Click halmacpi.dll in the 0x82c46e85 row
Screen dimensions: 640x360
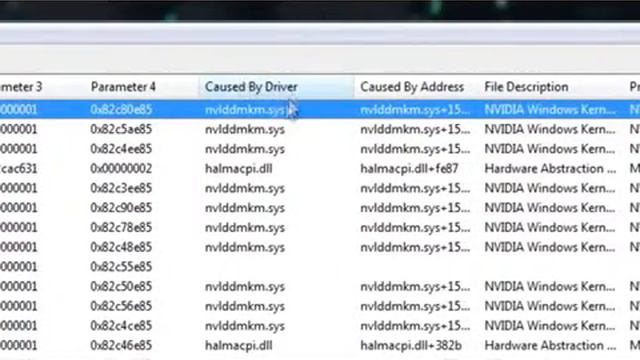click(238, 345)
